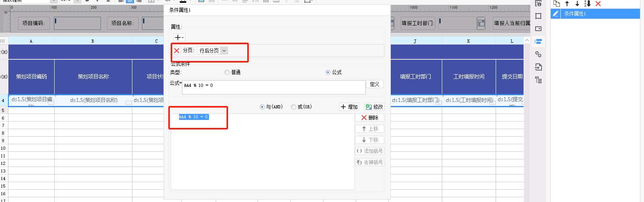Open the cell element sidebar icon
The height and width of the screenshot is (202, 644).
538,3
